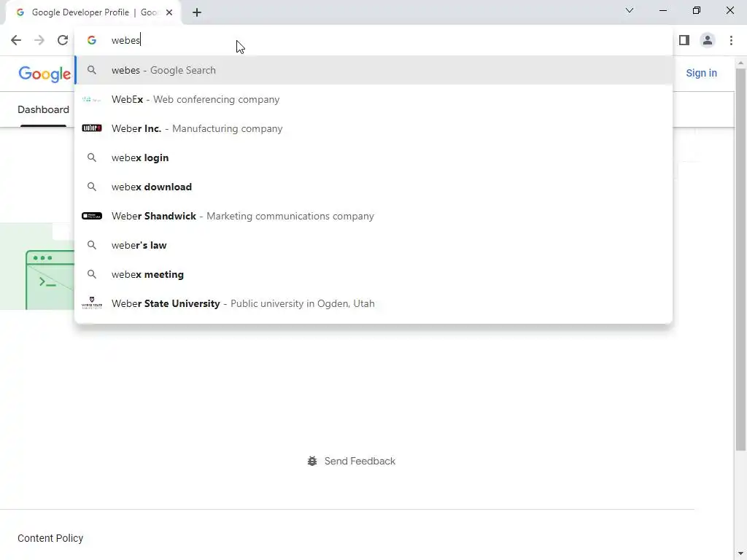Screen dimensions: 747x560
Task: Select the Google Developer Profile browser tab
Action: 93,12
